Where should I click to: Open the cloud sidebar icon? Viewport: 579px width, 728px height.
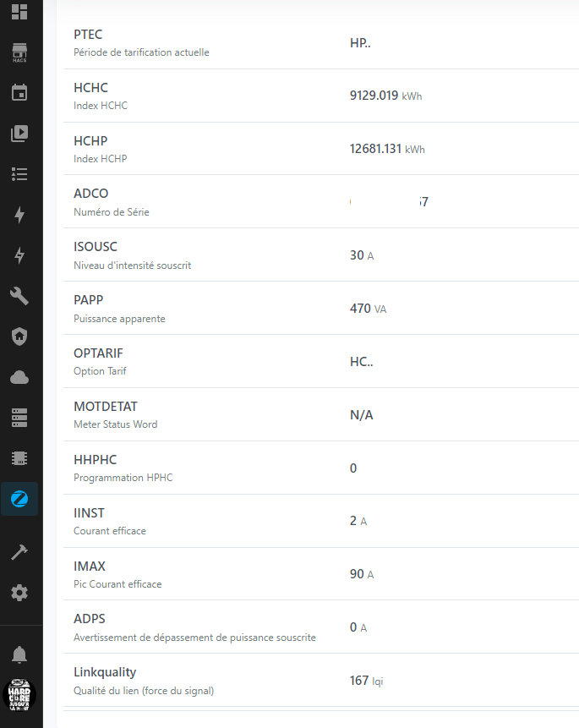point(19,377)
